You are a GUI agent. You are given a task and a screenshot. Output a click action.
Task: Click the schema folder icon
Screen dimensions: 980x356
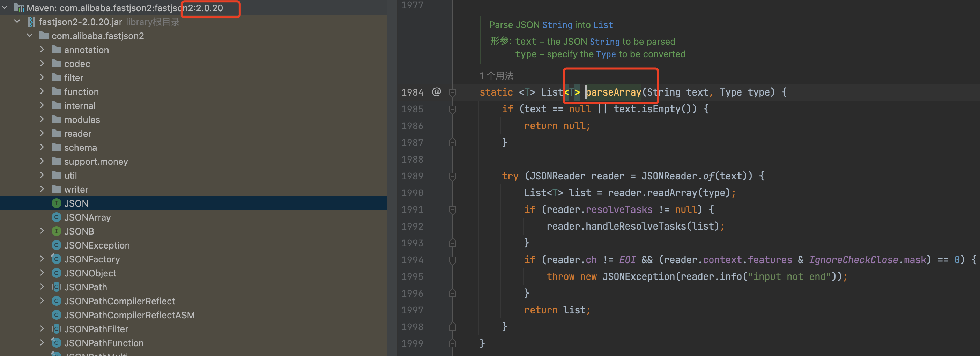[57, 147]
